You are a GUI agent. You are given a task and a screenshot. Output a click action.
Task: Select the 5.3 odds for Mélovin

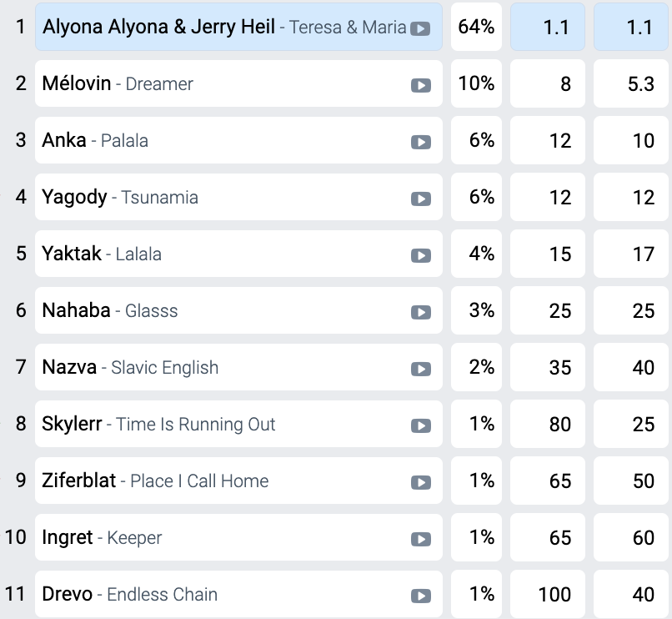coord(631,83)
